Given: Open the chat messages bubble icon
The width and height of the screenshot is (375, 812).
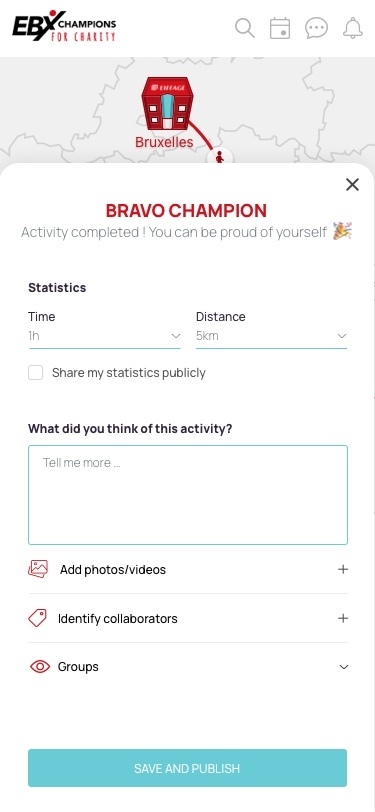Looking at the screenshot, I should pos(316,28).
